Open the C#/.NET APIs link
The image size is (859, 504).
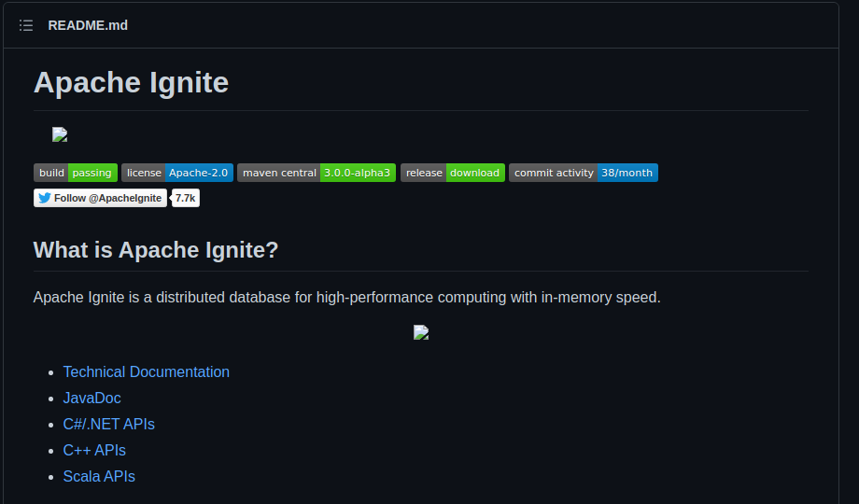pyautogui.click(x=109, y=424)
